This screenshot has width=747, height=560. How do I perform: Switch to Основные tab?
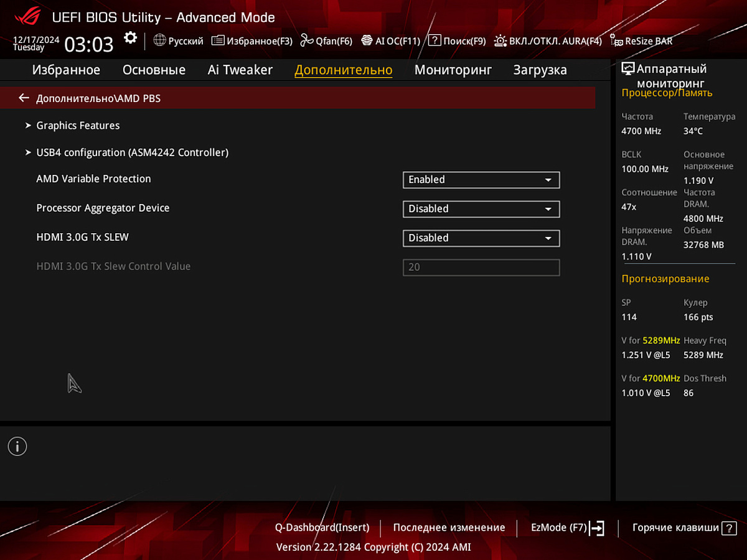coord(154,70)
